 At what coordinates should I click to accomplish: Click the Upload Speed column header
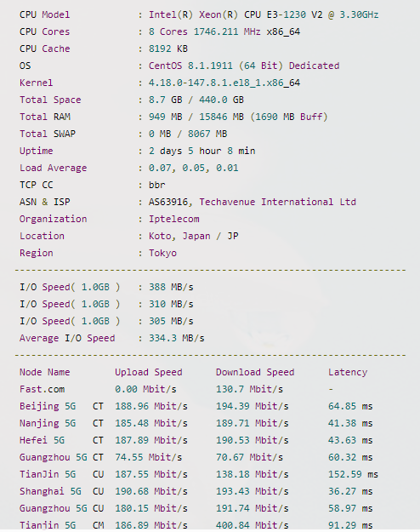coord(149,372)
